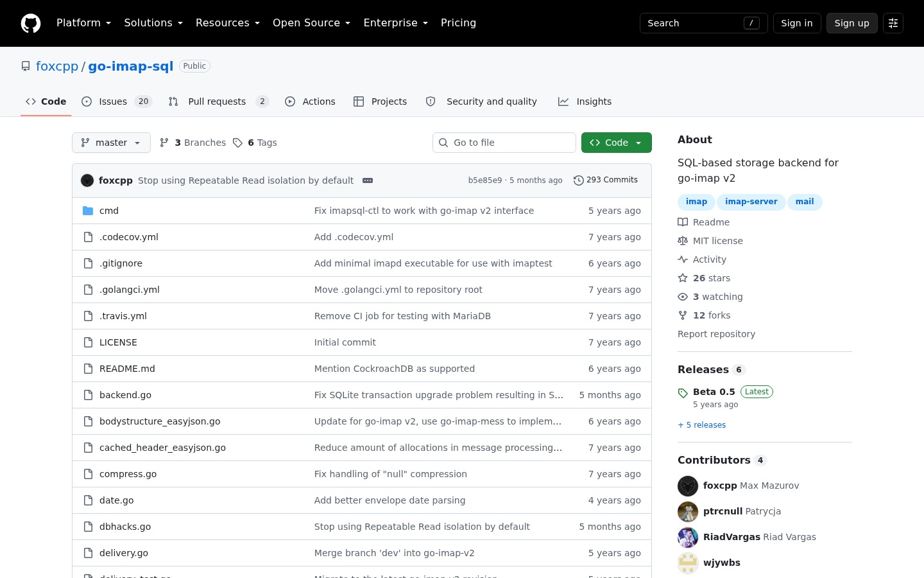The image size is (924, 578).
Task: Expand commit message details ellipsis
Action: click(x=368, y=180)
